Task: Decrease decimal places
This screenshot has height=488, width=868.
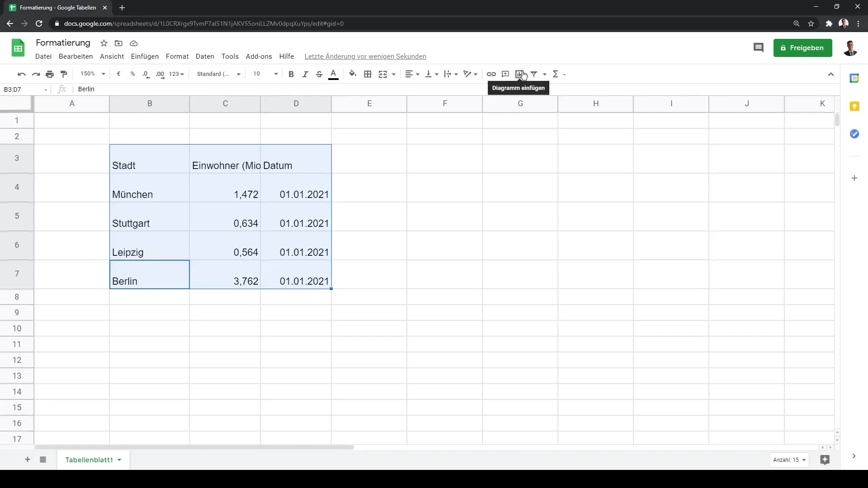Action: 146,74
